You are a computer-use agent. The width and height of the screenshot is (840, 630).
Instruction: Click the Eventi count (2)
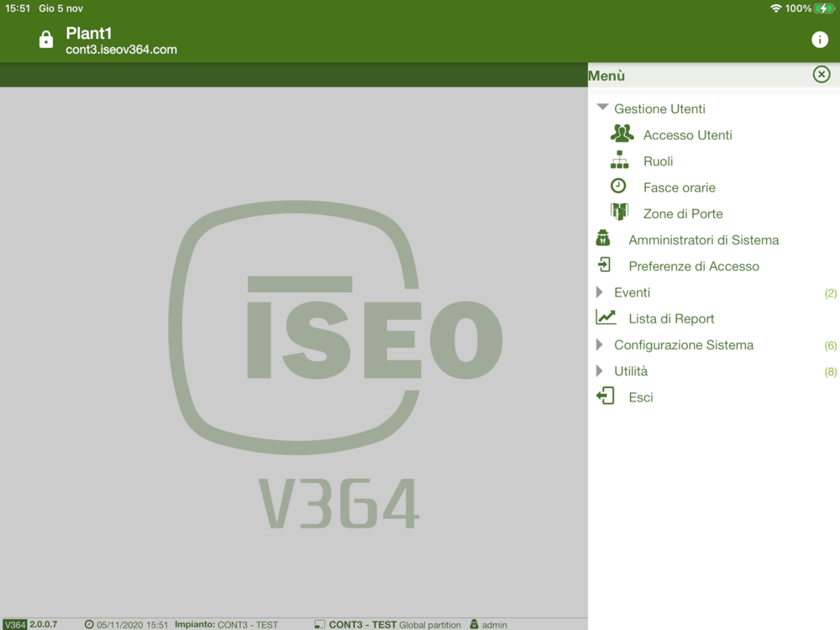pos(831,293)
